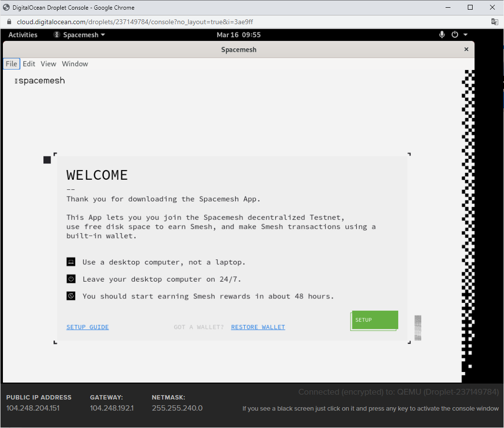Viewport: 504px width, 428px height.
Task: Click the RESTORE WALLET link
Action: 258,327
